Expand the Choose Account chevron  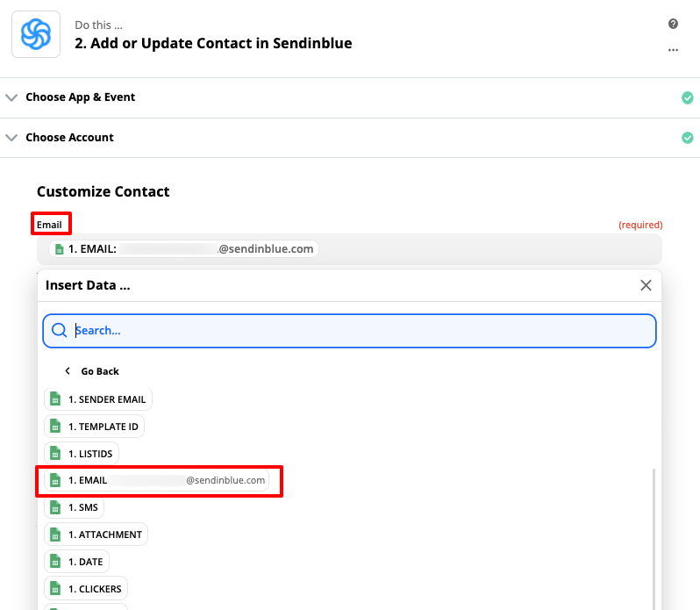[11, 138]
